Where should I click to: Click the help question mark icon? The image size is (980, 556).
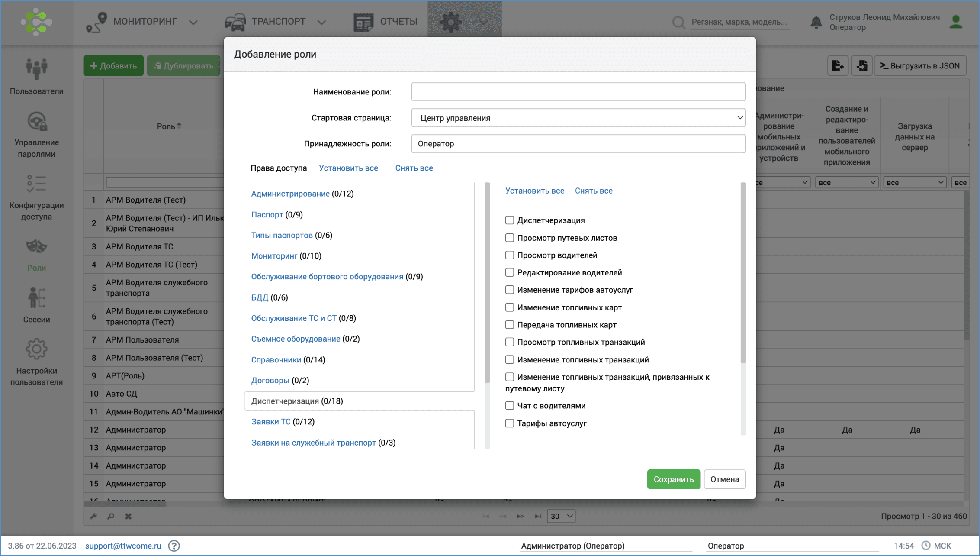pos(174,546)
